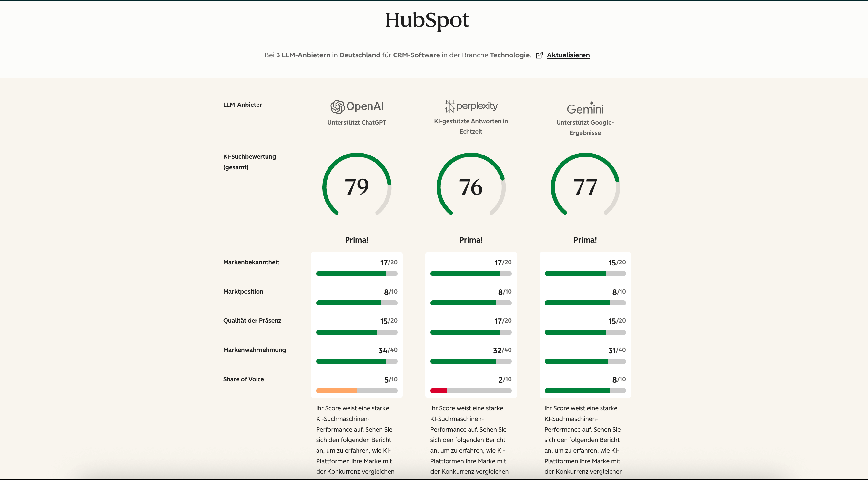Open the Aktualisieren link
Image resolution: width=868 pixels, height=480 pixels.
coord(568,55)
